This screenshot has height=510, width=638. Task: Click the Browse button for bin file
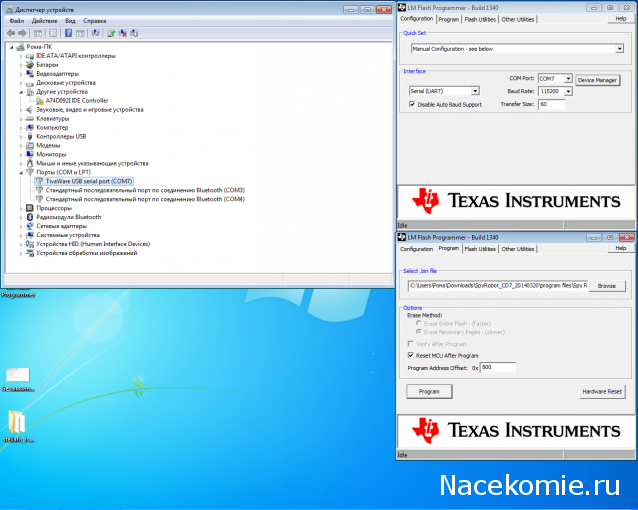[605, 286]
